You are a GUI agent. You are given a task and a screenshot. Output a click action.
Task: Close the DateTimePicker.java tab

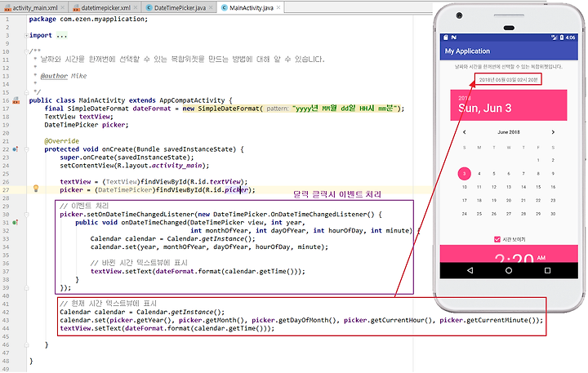211,7
